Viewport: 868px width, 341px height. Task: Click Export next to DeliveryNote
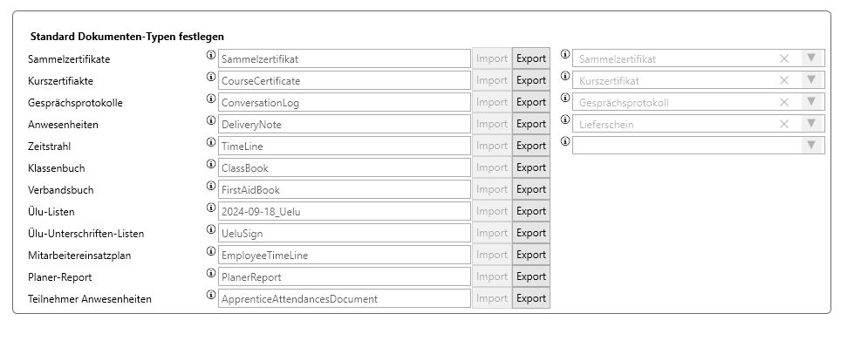click(x=531, y=124)
